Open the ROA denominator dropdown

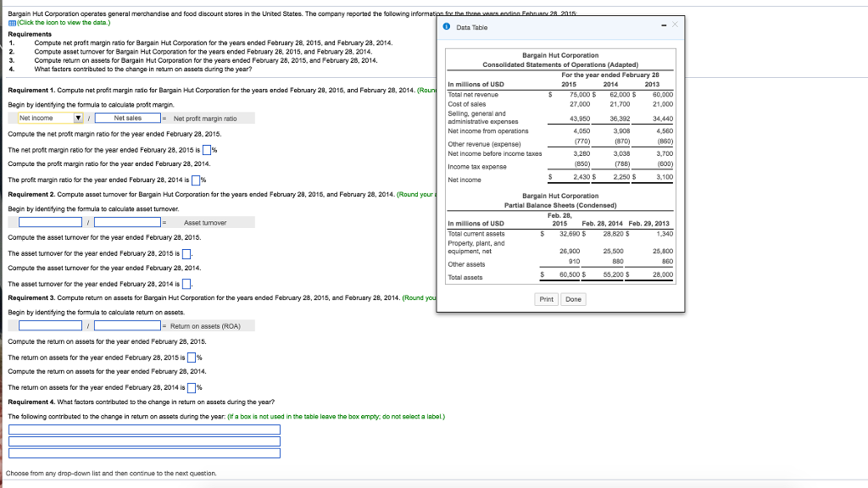(127, 326)
